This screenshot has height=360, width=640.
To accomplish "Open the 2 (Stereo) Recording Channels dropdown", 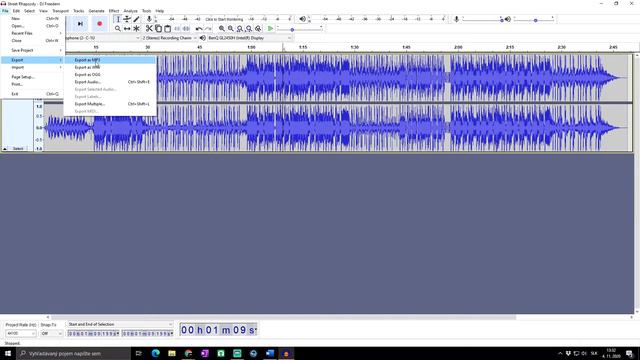I will (169, 38).
